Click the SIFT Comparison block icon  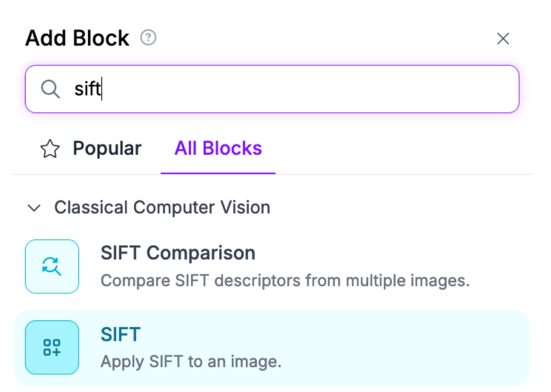52,266
